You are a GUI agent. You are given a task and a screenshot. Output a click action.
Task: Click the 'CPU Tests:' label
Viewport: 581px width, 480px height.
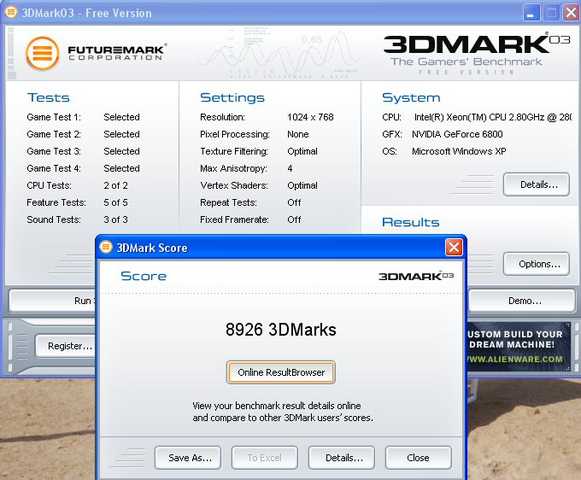click(49, 185)
